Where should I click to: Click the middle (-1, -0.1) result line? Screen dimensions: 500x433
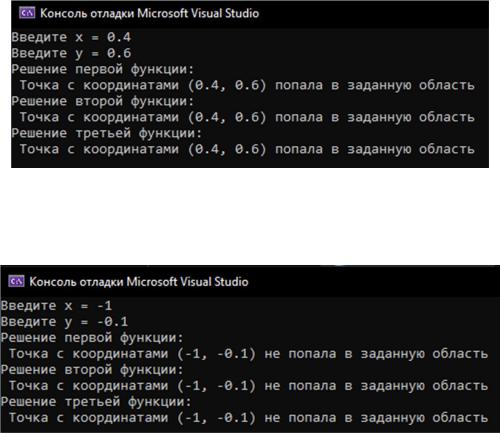[x=249, y=386]
